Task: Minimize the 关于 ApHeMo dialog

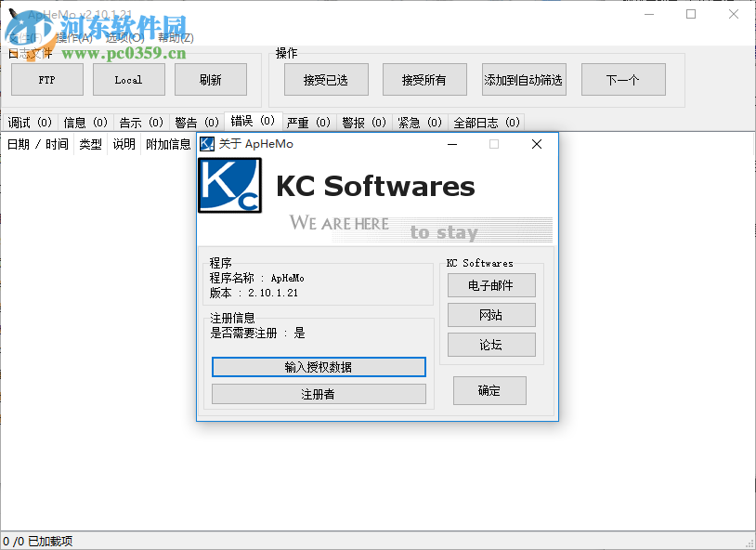Action: pyautogui.click(x=452, y=144)
